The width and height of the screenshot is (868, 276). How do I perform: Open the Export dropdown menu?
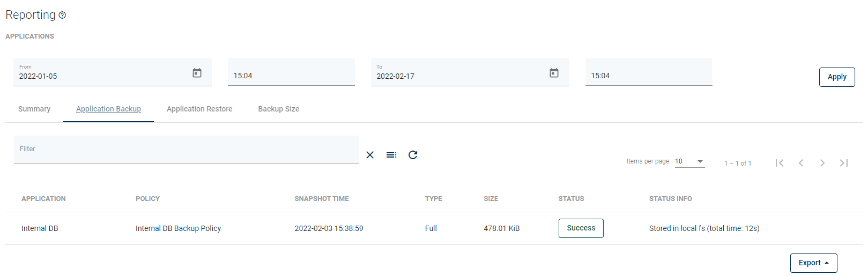[813, 263]
